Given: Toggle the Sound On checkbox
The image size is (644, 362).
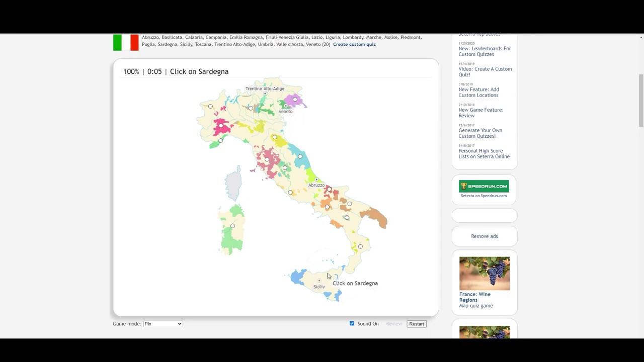Looking at the screenshot, I should click(352, 323).
